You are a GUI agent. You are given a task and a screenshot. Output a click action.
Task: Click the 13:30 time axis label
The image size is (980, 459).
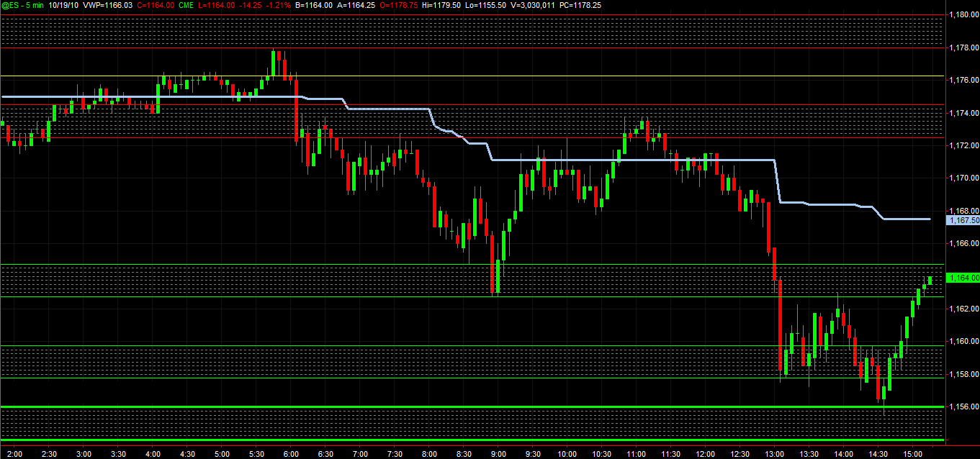tap(809, 454)
